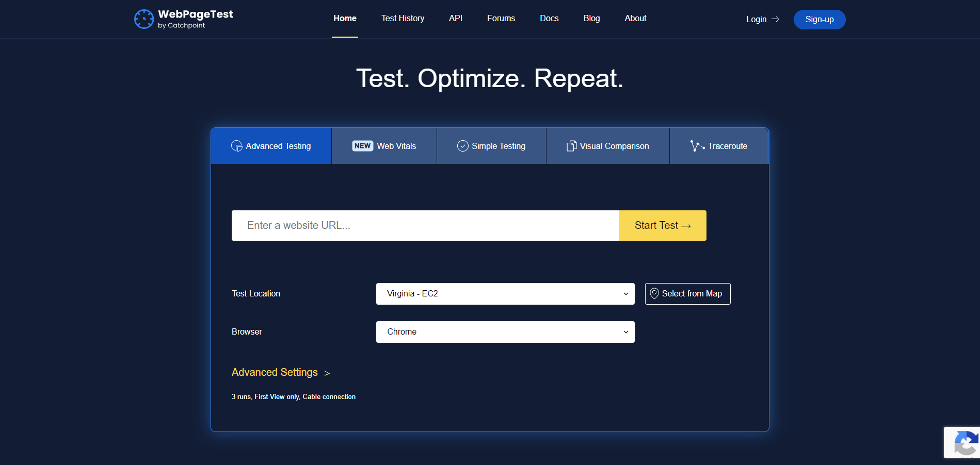Switch to the Traceroute tab
The image size is (980, 465).
click(719, 146)
